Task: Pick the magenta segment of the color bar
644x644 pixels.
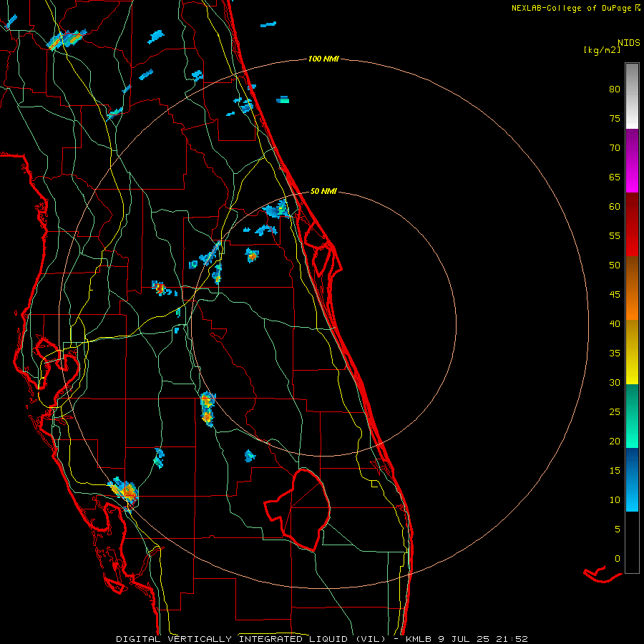Action: point(632,160)
